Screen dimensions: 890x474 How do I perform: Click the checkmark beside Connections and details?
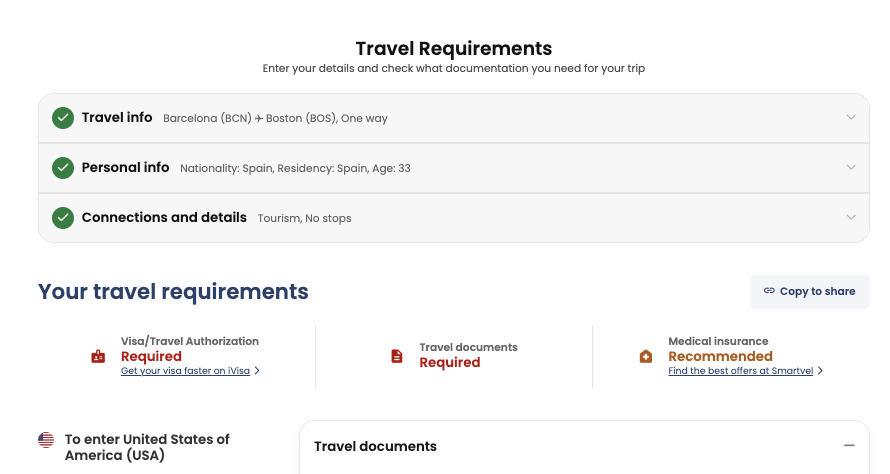coord(63,218)
